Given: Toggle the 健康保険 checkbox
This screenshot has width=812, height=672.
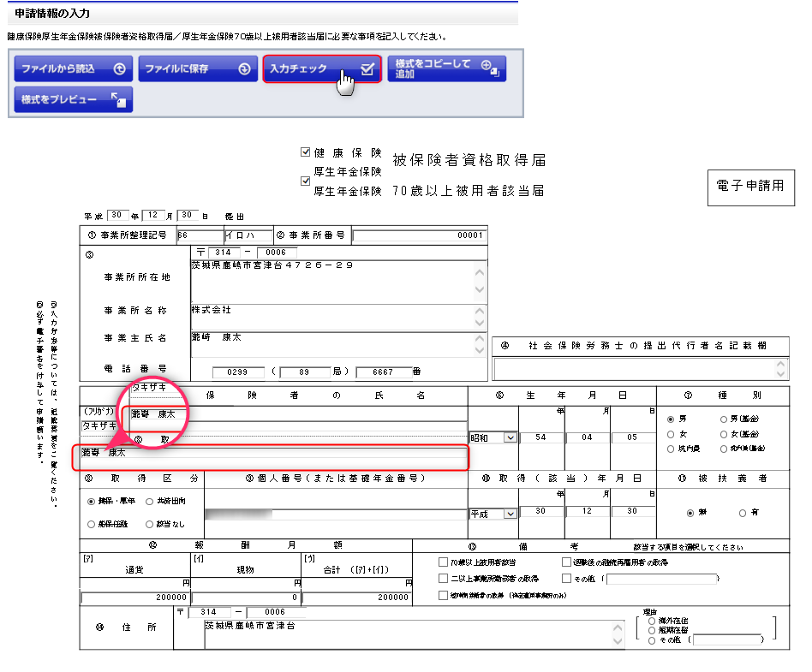Looking at the screenshot, I should (306, 152).
